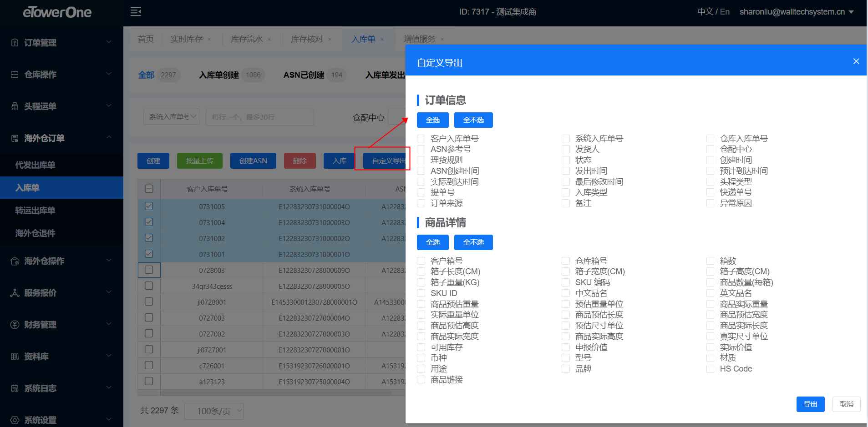The image size is (868, 427).
Task: Click the 订单管理 sidebar icon
Action: tap(15, 43)
